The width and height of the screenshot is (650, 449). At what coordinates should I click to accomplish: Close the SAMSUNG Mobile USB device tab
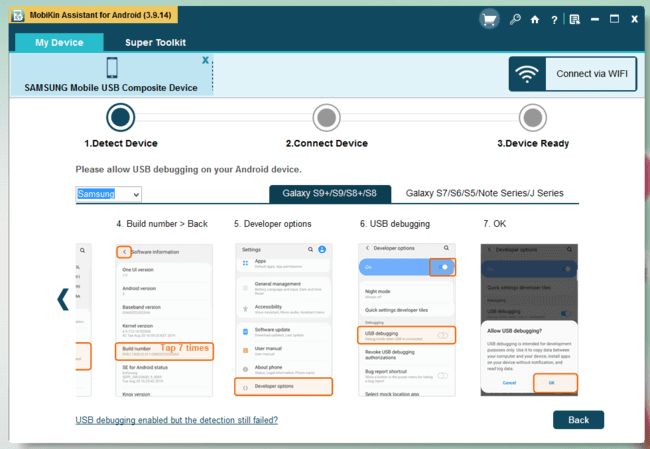205,60
